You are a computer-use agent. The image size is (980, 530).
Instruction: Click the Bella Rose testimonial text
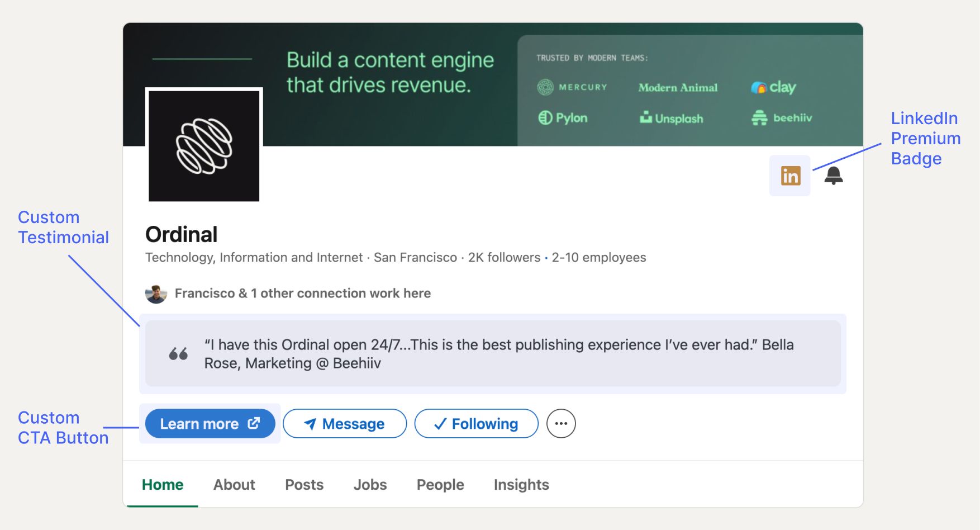tap(499, 354)
